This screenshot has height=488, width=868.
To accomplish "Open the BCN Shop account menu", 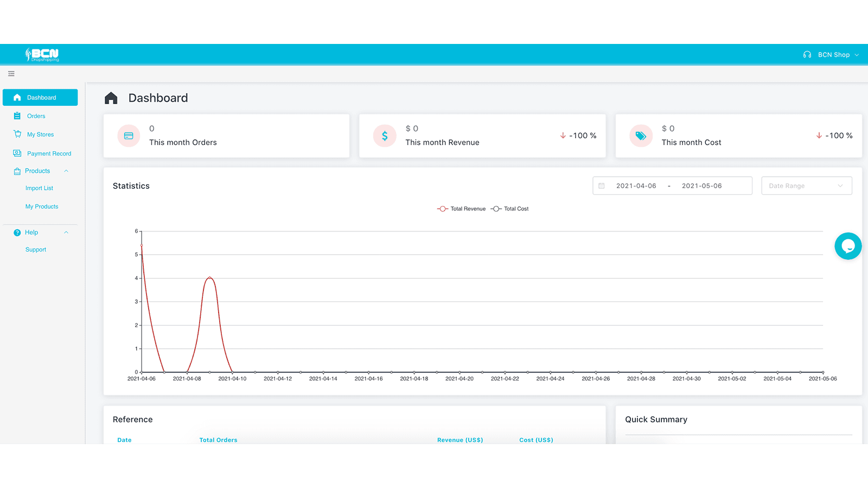I will click(834, 54).
